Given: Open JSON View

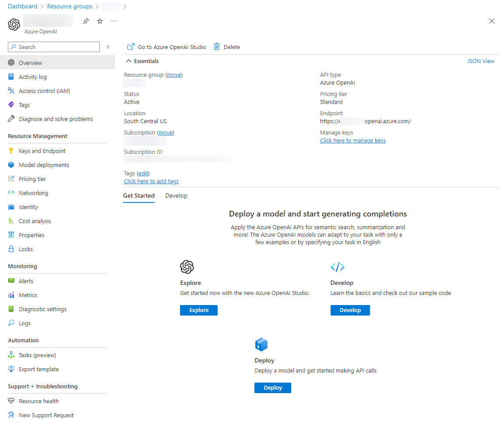Looking at the screenshot, I should point(480,61).
